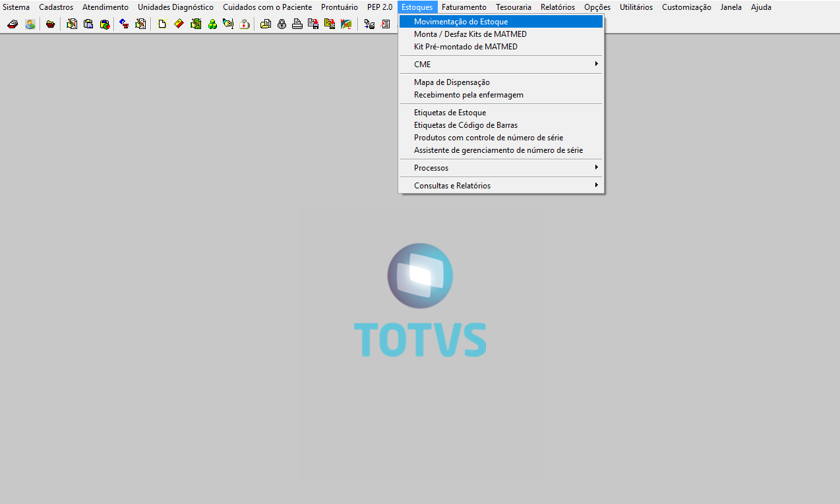Open the Janela menu

[x=731, y=7]
